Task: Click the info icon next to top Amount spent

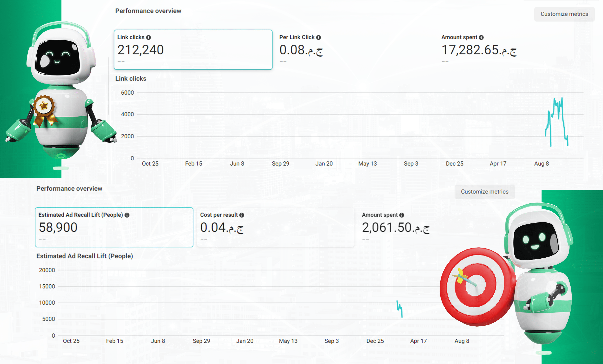Action: 481,37
